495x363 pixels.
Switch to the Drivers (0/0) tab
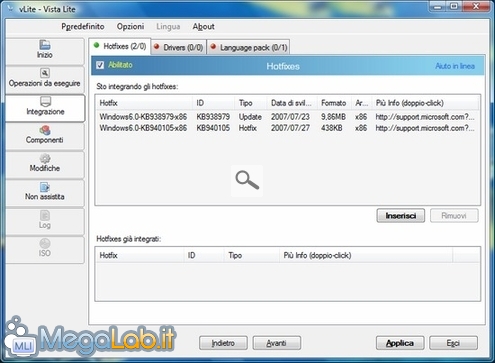pyautogui.click(x=179, y=47)
